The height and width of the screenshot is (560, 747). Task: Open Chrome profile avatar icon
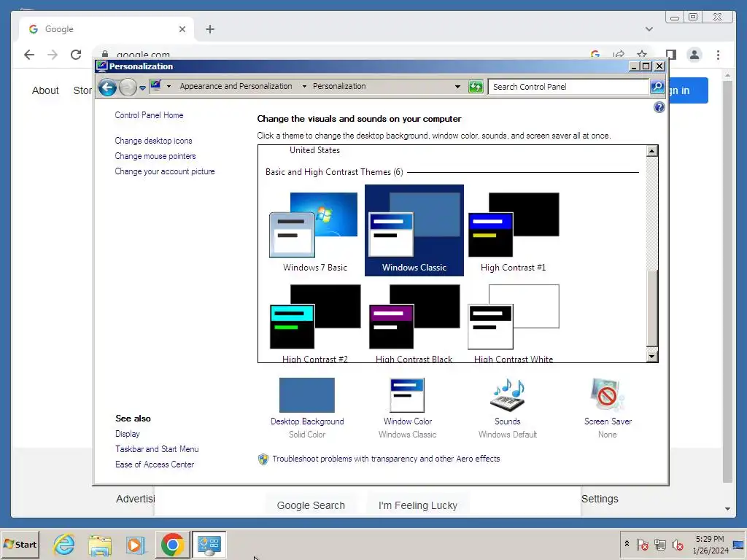click(694, 55)
